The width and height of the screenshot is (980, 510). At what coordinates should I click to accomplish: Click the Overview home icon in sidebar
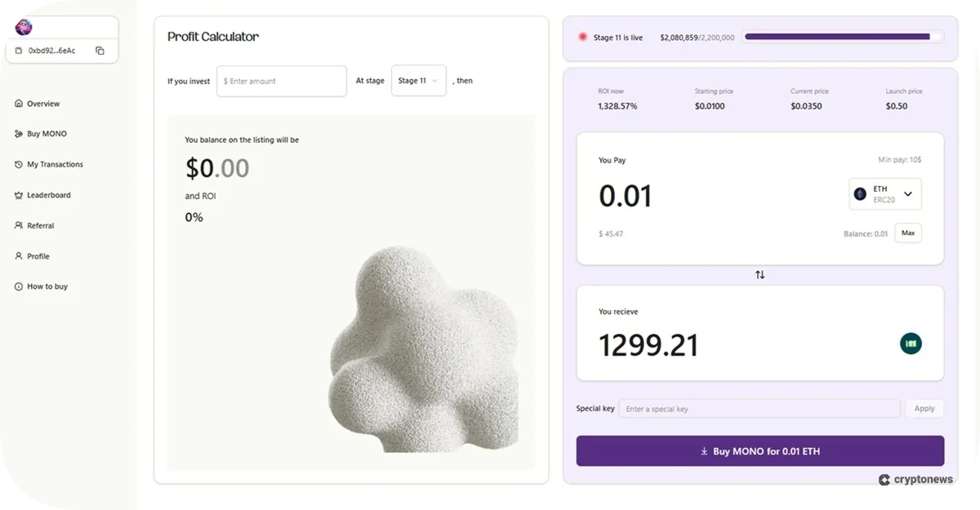click(x=17, y=104)
